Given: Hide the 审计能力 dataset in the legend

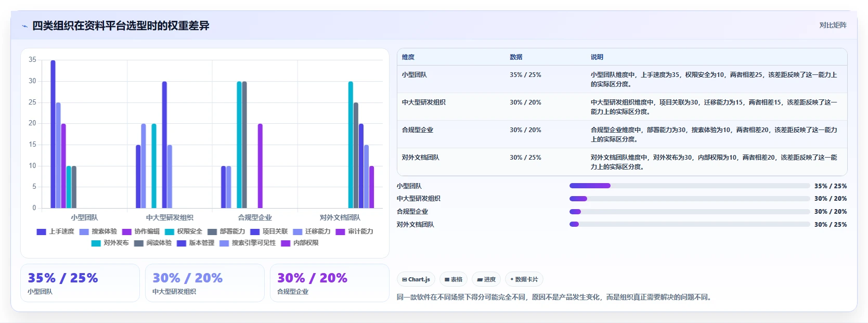Looking at the screenshot, I should coord(354,231).
